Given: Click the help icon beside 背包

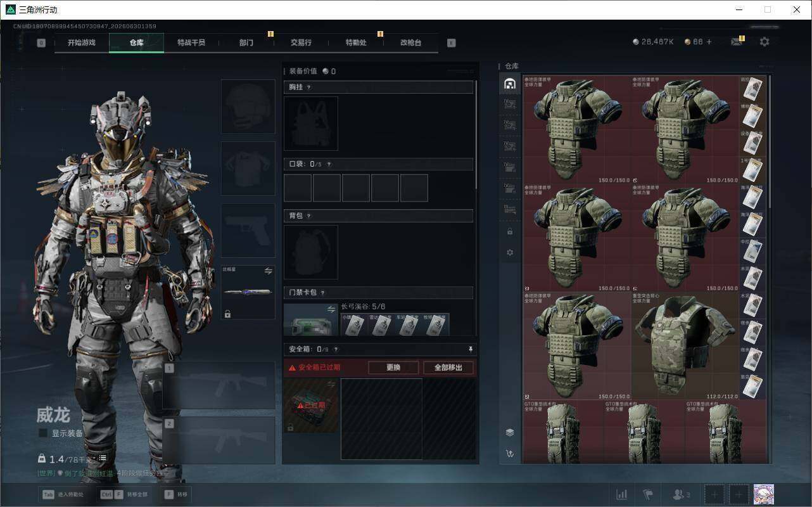Looking at the screenshot, I should coord(309,216).
